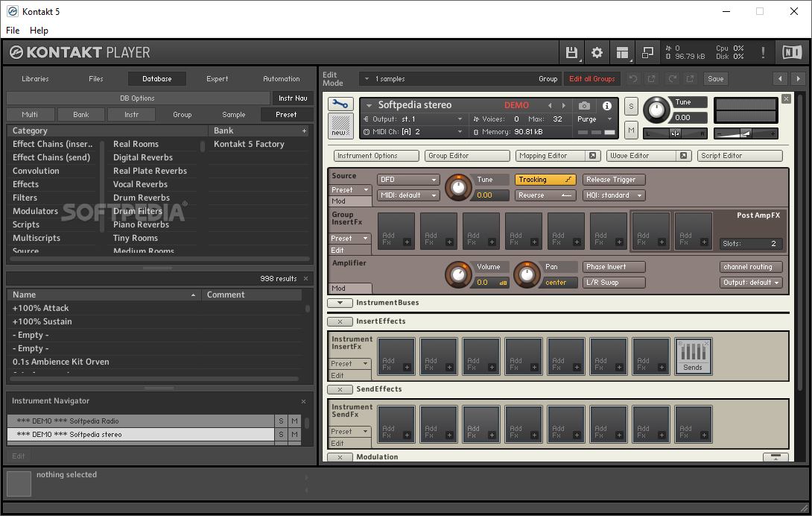Switch to Libraries tab

(x=35, y=79)
